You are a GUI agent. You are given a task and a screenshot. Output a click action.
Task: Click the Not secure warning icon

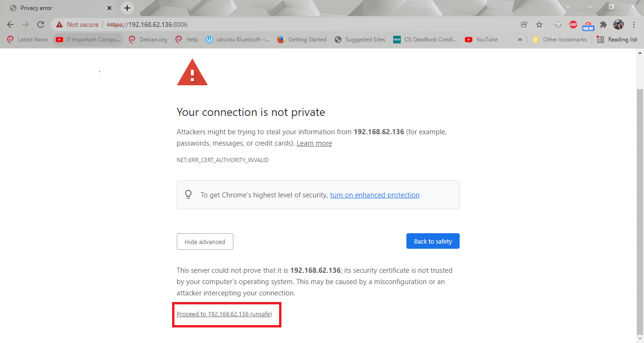point(59,24)
